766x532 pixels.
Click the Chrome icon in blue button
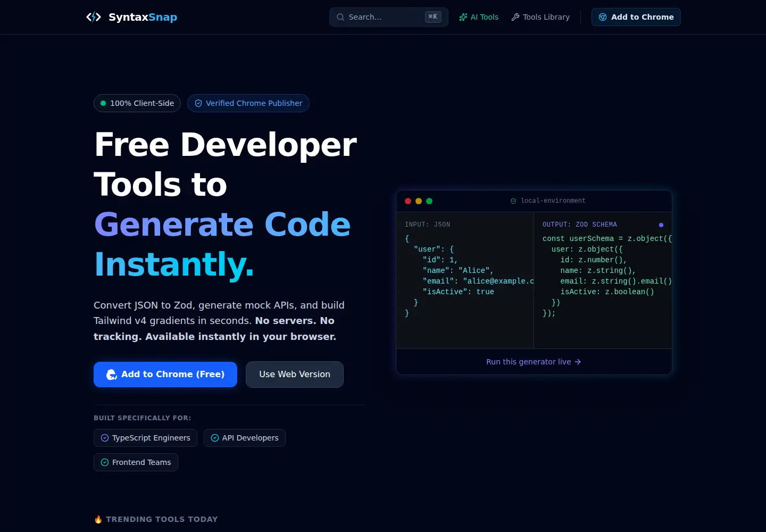(x=112, y=375)
